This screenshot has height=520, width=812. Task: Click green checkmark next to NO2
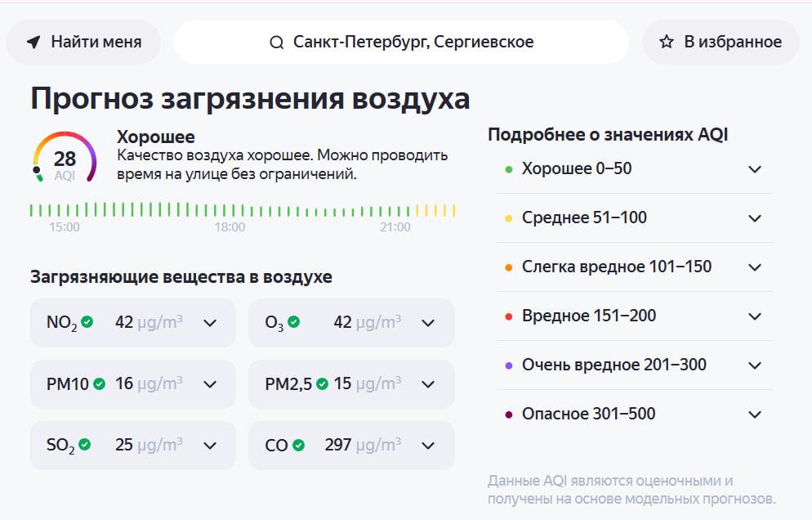(87, 322)
